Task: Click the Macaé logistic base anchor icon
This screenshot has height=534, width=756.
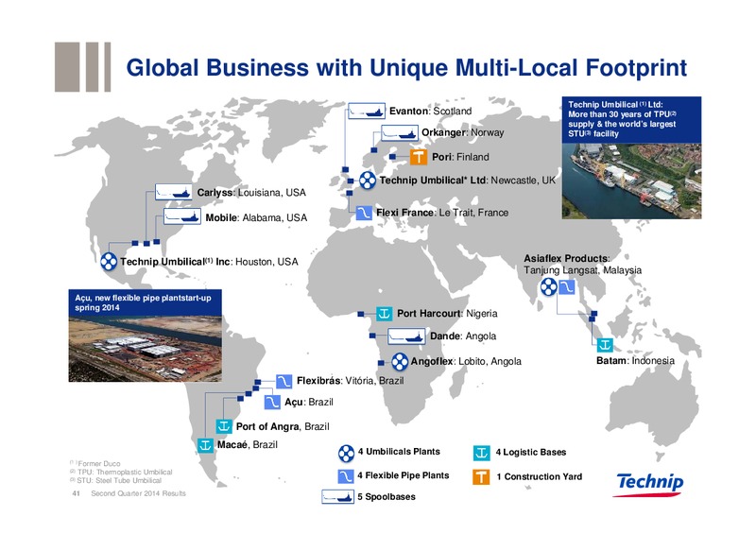Action: [x=205, y=445]
